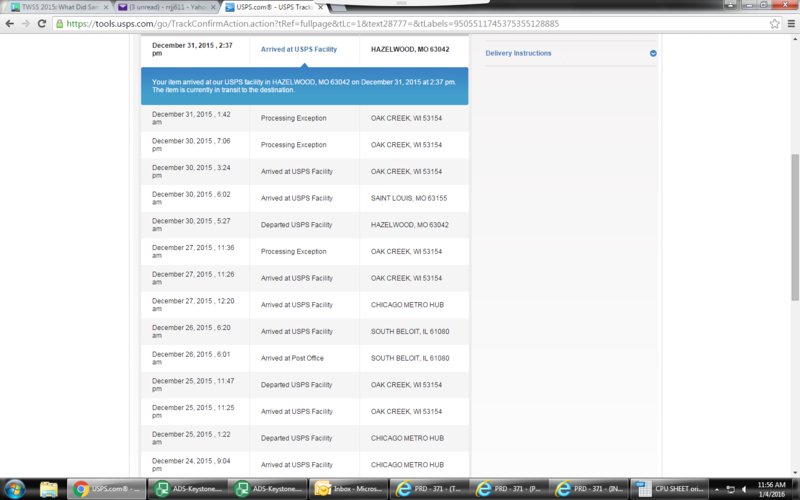Select December 25, 2015, 11:47 pm date

tap(193, 385)
